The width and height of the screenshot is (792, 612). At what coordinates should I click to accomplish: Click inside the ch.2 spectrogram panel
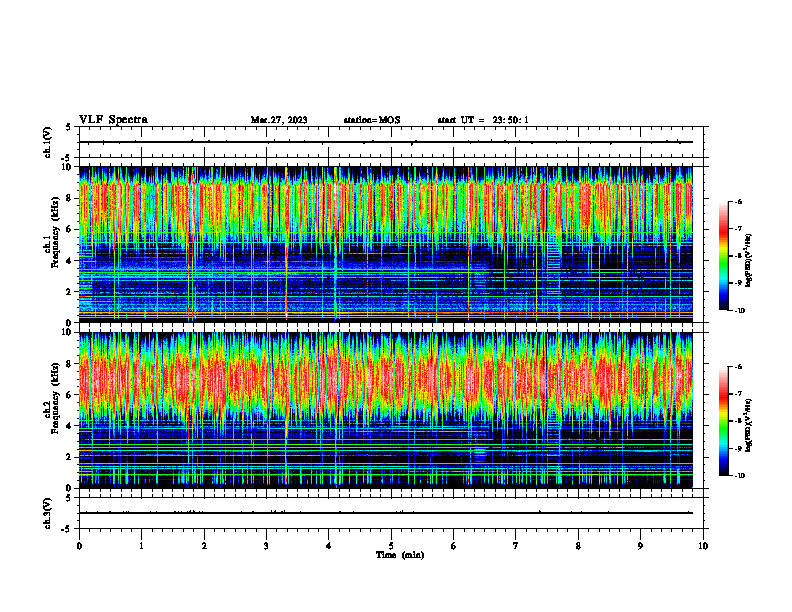tap(385, 410)
